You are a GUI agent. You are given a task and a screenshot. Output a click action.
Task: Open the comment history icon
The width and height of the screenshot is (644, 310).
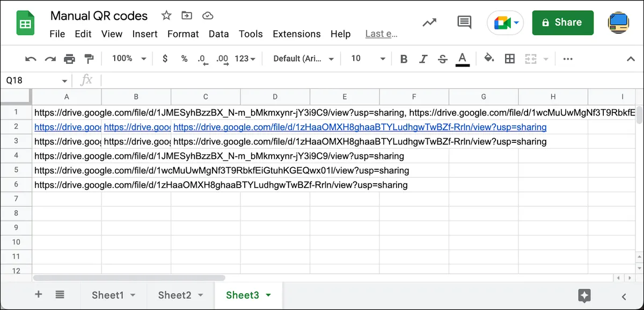pyautogui.click(x=464, y=23)
